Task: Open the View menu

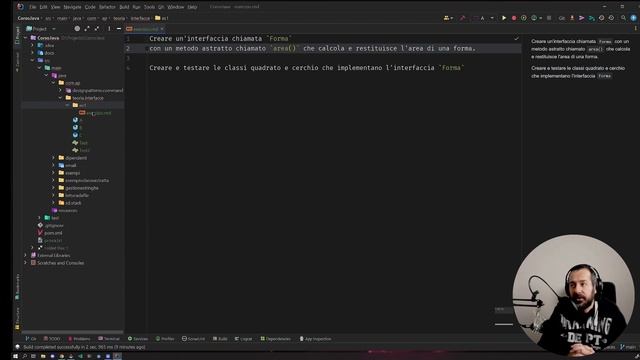Action: point(55,7)
